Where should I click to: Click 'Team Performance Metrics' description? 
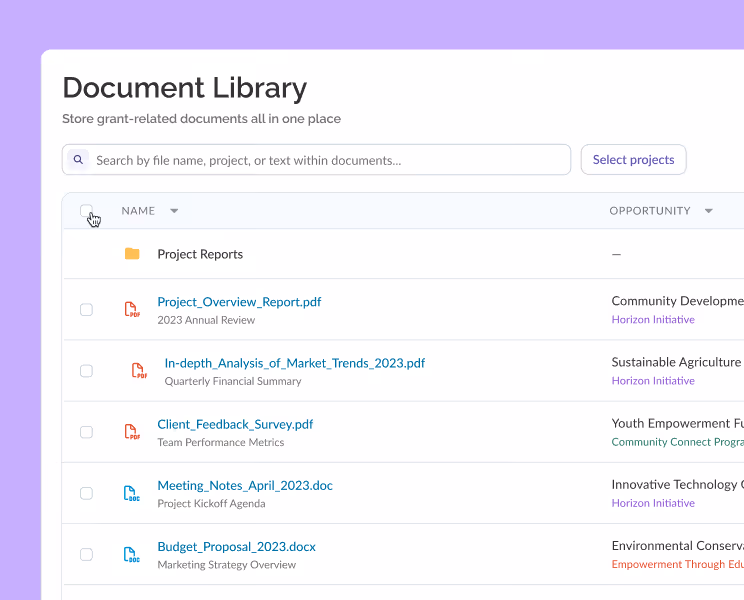point(221,443)
